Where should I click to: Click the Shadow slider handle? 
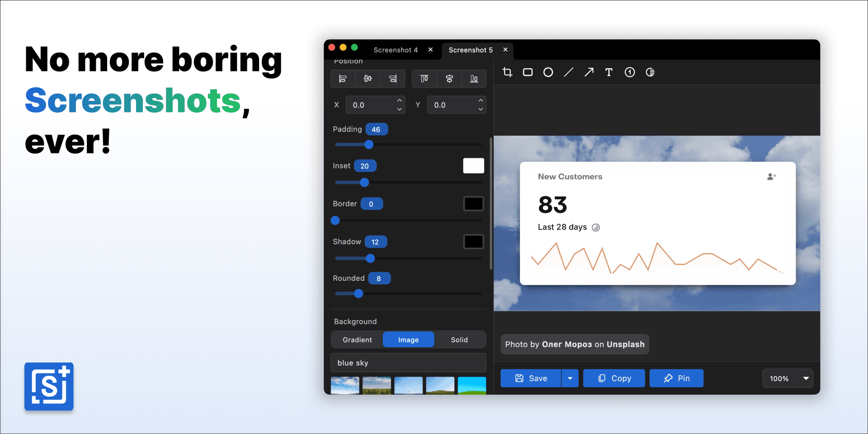(370, 259)
